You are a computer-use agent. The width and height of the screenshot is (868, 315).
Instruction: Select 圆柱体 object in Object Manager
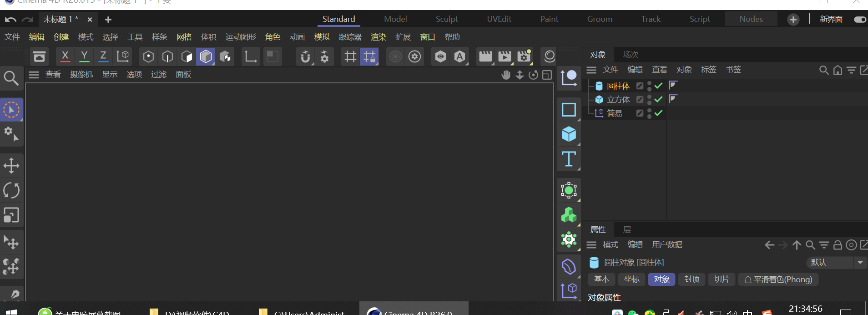coord(618,86)
